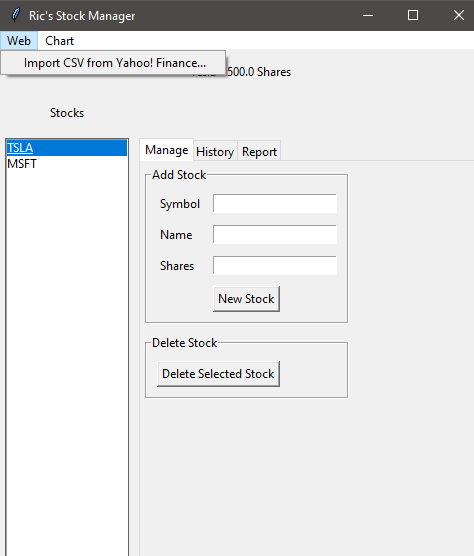The width and height of the screenshot is (474, 556).
Task: Select TSLA in the stocks list
Action: pyautogui.click(x=67, y=148)
